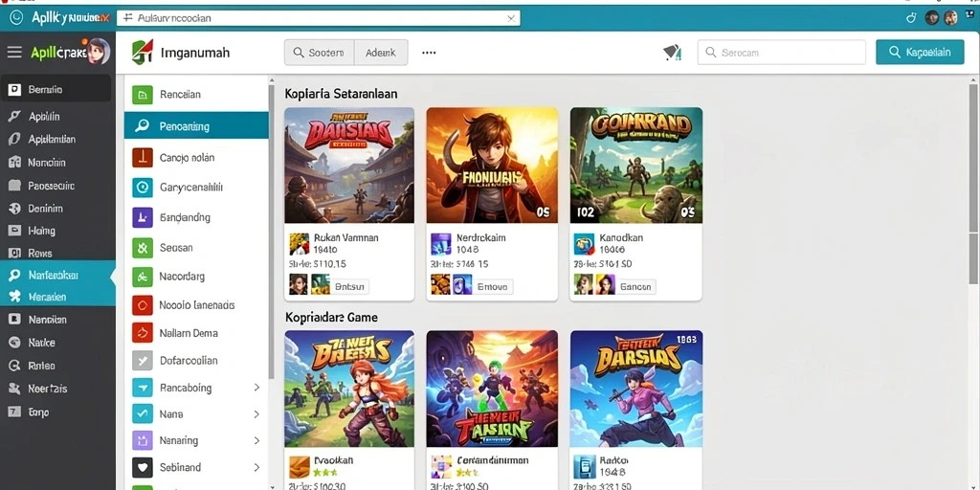Expand the Rancaboing submenu chevron
Image resolution: width=980 pixels, height=490 pixels.
[256, 388]
